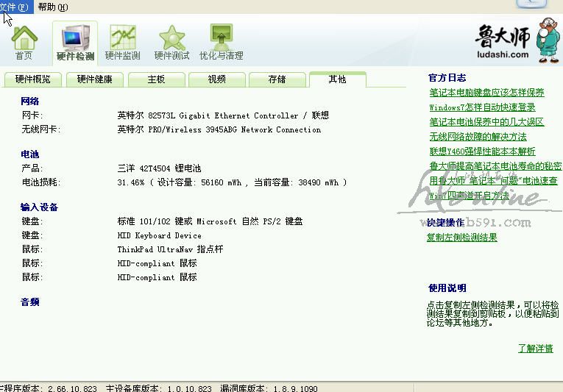
Task: Click the 使用说明 heading
Action: click(x=447, y=288)
